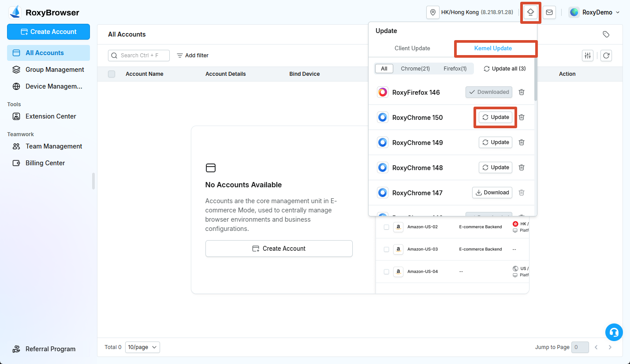This screenshot has width=630, height=364.
Task: Click Create Account in empty state card
Action: click(x=279, y=249)
